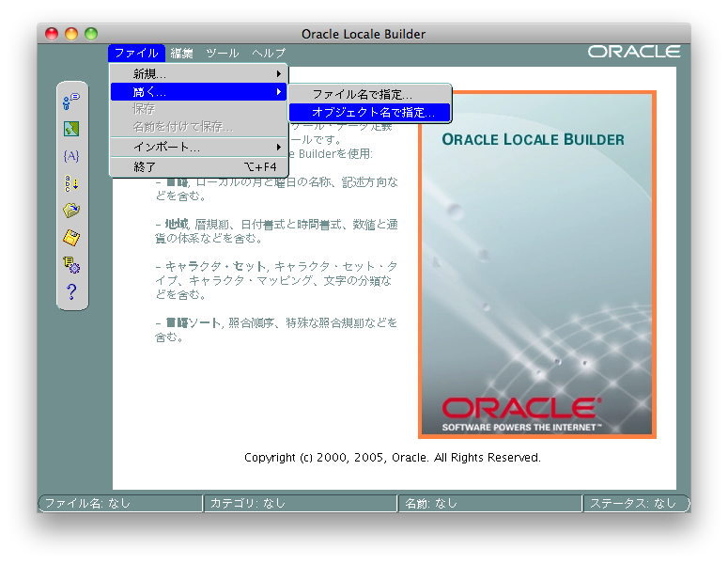Select 新規... in the file menu

[x=199, y=74]
